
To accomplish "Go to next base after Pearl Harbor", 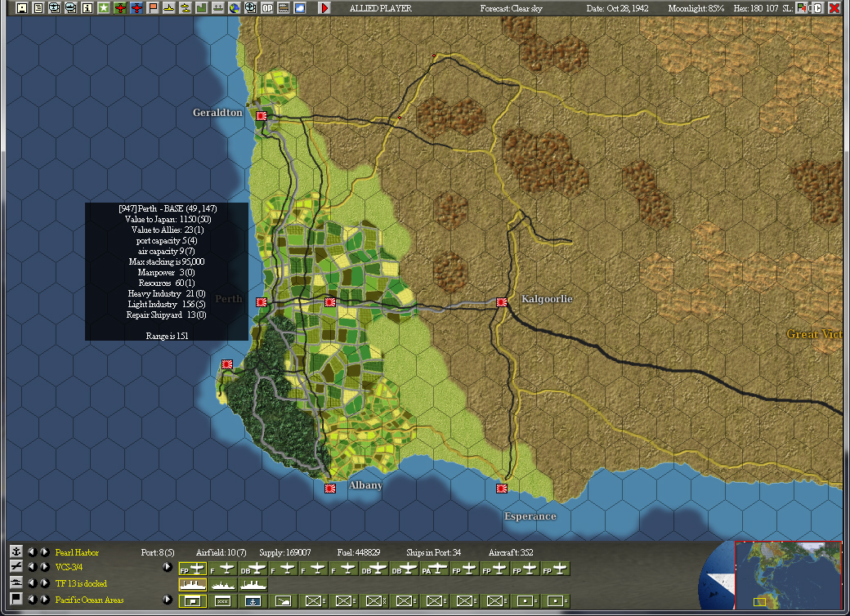I will click(45, 552).
